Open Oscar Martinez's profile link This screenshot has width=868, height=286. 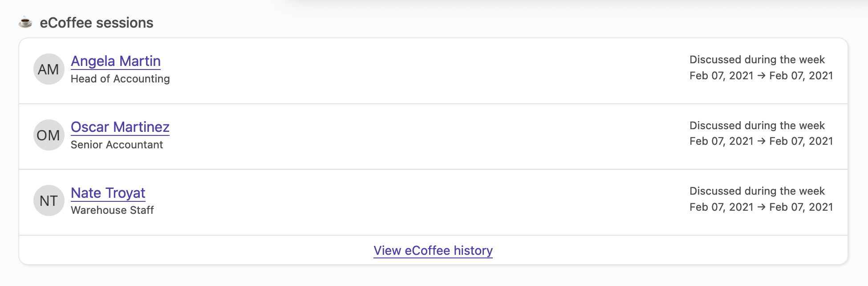point(120,127)
